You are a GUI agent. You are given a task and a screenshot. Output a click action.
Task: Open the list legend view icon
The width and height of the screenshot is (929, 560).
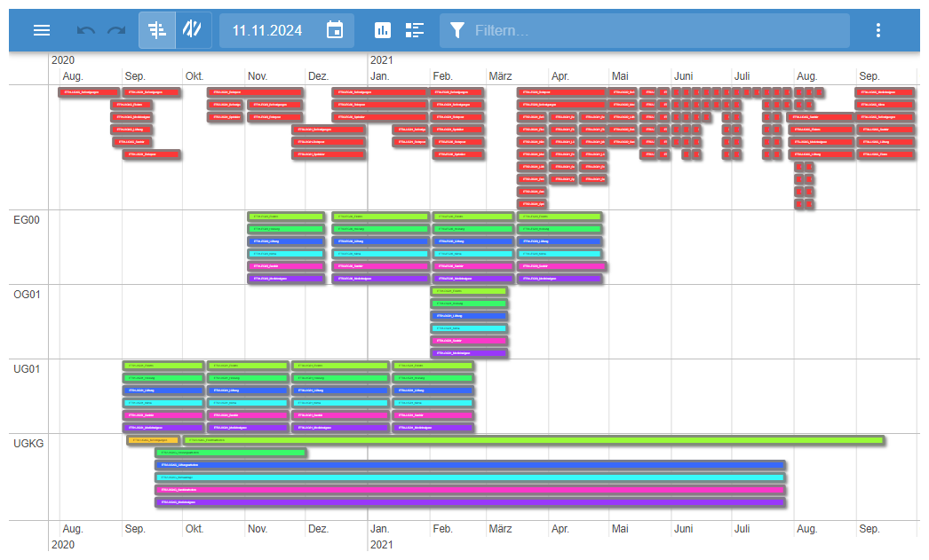pos(415,30)
